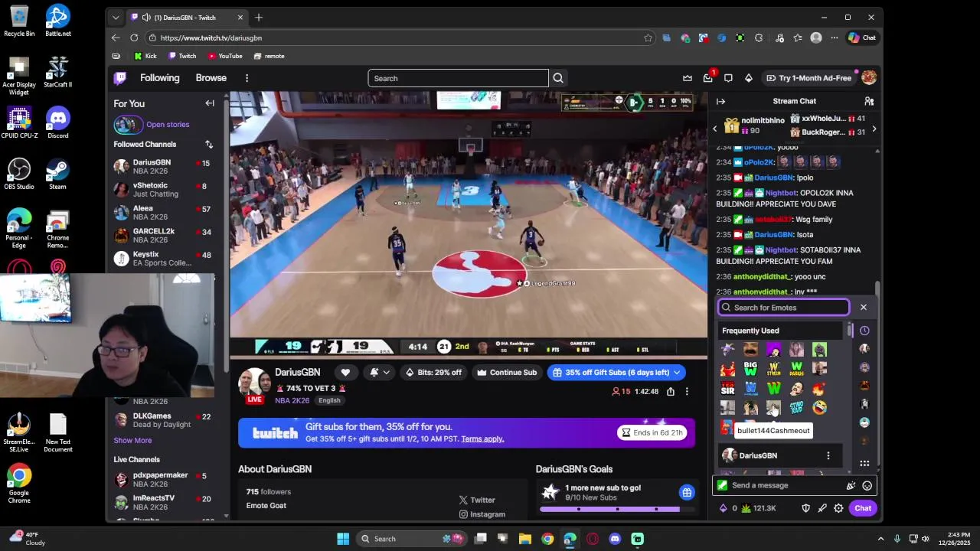Select the STINO RAID emote
The width and height of the screenshot is (980, 551).
[x=796, y=407]
